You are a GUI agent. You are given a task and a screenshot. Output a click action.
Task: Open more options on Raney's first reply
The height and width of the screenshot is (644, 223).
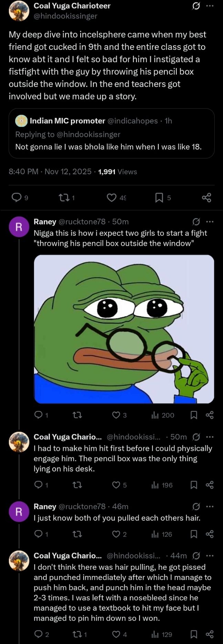[x=210, y=222]
